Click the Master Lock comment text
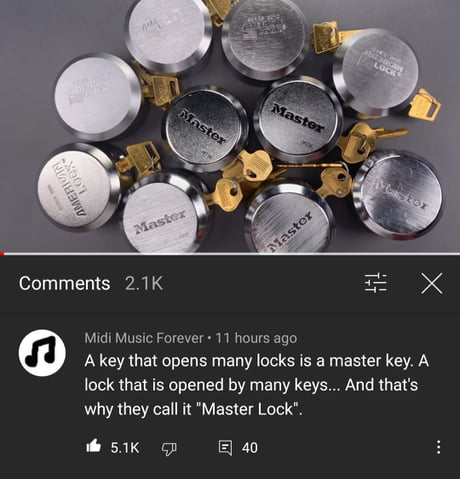 click(x=256, y=385)
